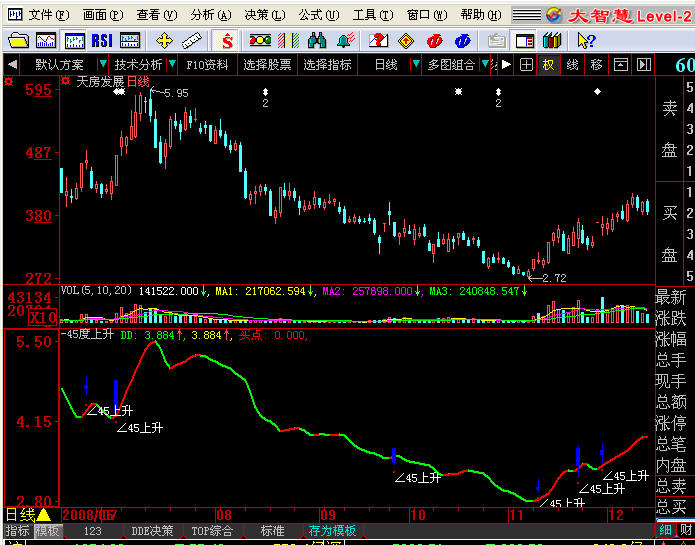
Task: Open the 工具(T) menu
Action: coord(373,16)
